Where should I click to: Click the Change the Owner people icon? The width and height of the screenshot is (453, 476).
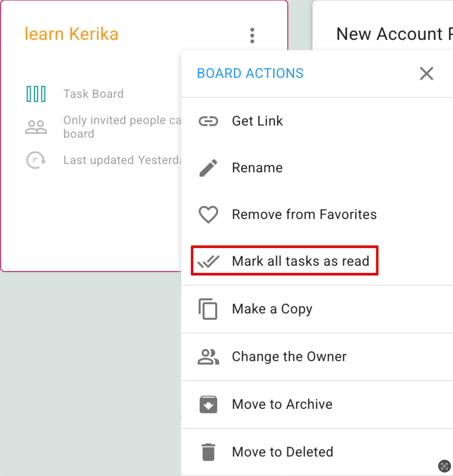(208, 357)
